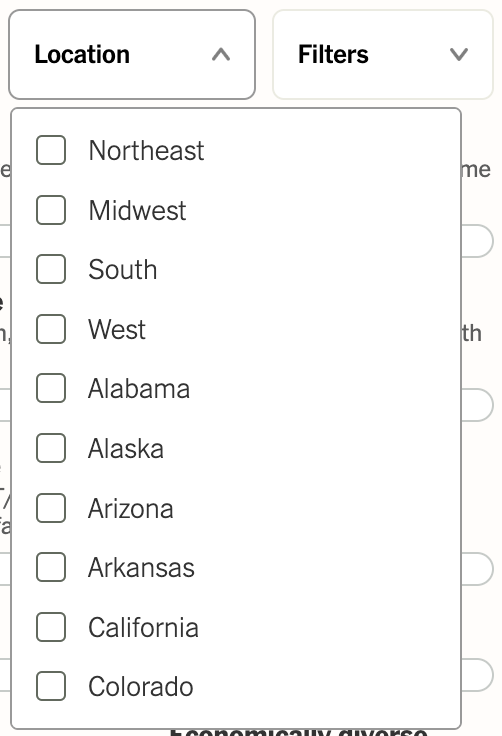Screen dimensions: 502x736
Task: Choose the California option label
Action: [143, 628]
